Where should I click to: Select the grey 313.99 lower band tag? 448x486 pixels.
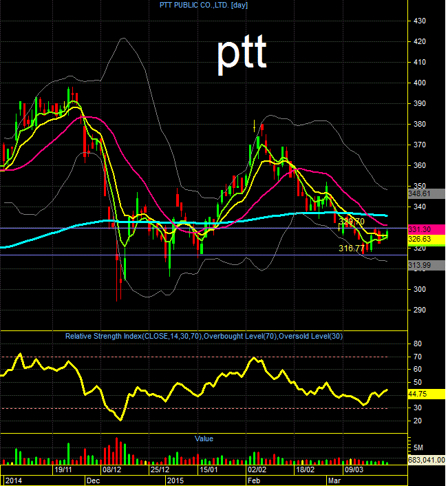(x=427, y=265)
